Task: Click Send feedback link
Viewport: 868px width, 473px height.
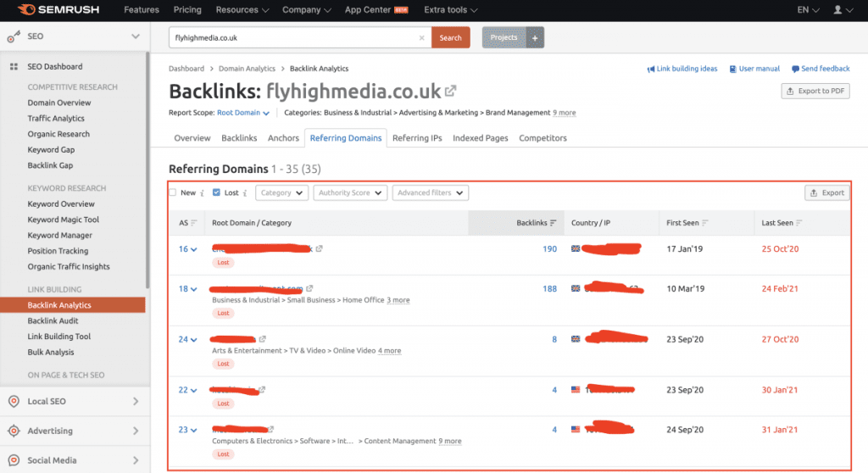Action: 821,69
